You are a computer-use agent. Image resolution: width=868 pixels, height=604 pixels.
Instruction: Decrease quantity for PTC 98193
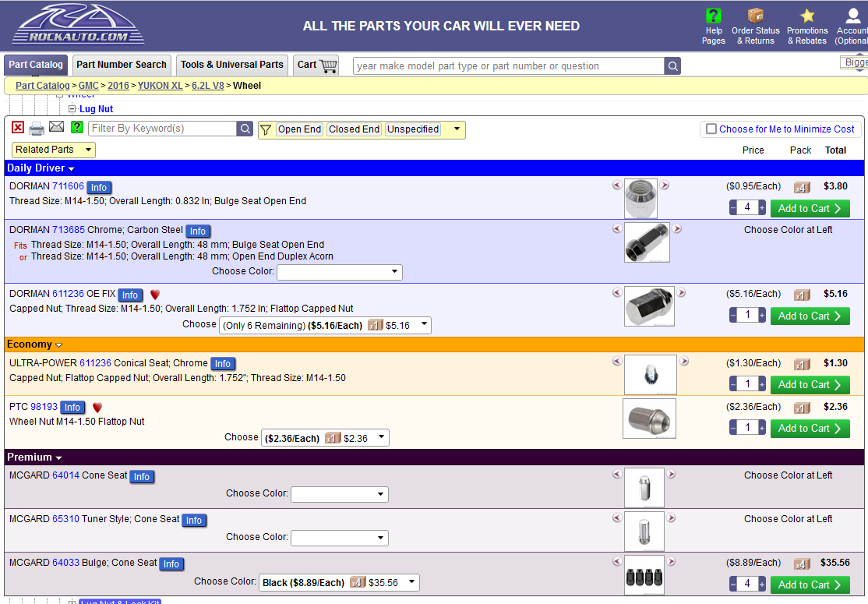tap(733, 428)
